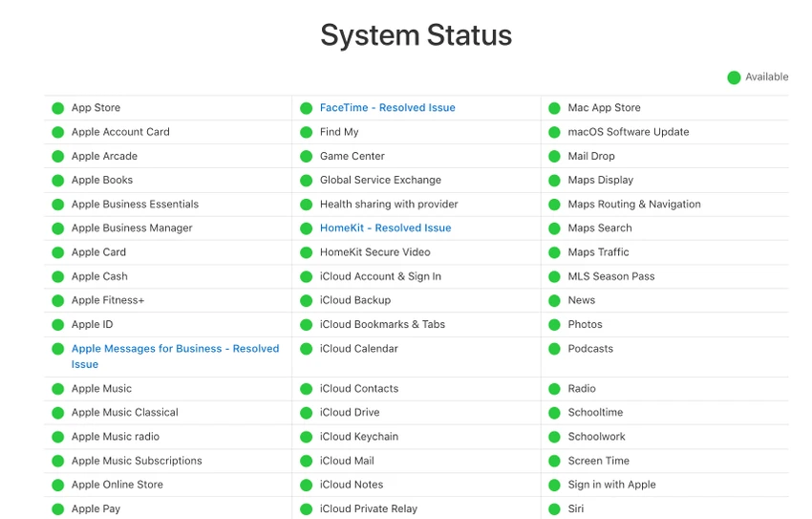This screenshot has height=519, width=812.
Task: Select the iCloud Contacts entry
Action: coord(359,388)
